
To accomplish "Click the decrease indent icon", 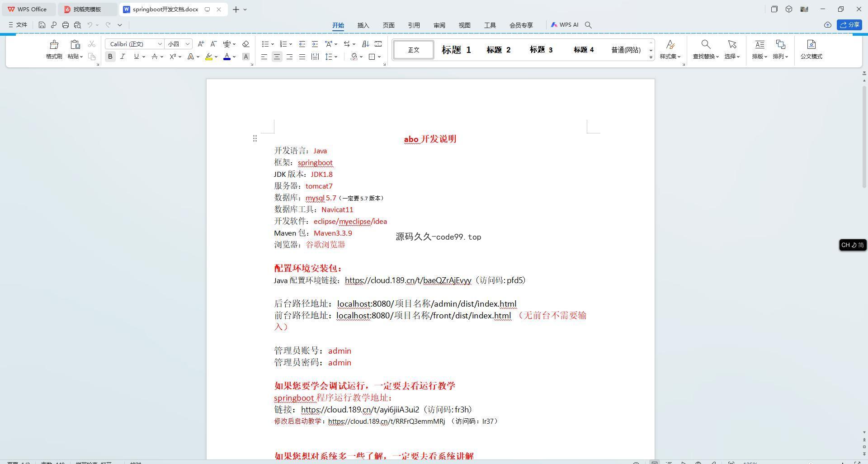I will tap(302, 44).
